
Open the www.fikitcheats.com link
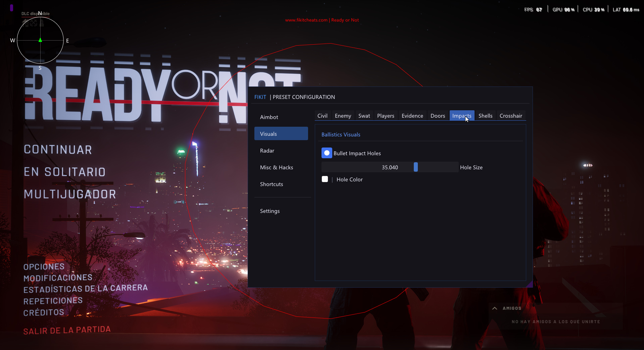(306, 20)
